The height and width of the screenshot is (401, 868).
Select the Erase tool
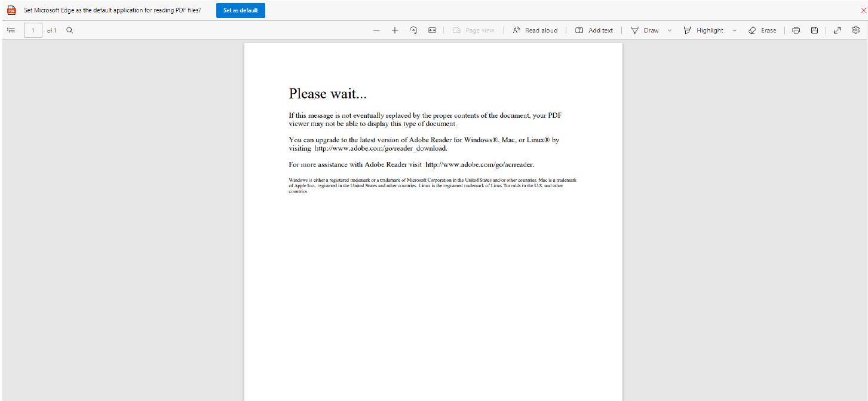click(x=762, y=30)
